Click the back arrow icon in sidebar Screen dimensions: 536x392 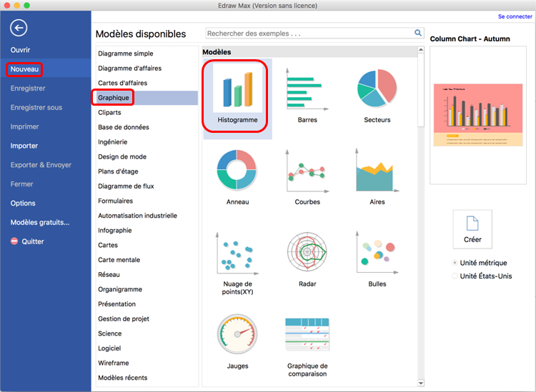pyautogui.click(x=19, y=28)
